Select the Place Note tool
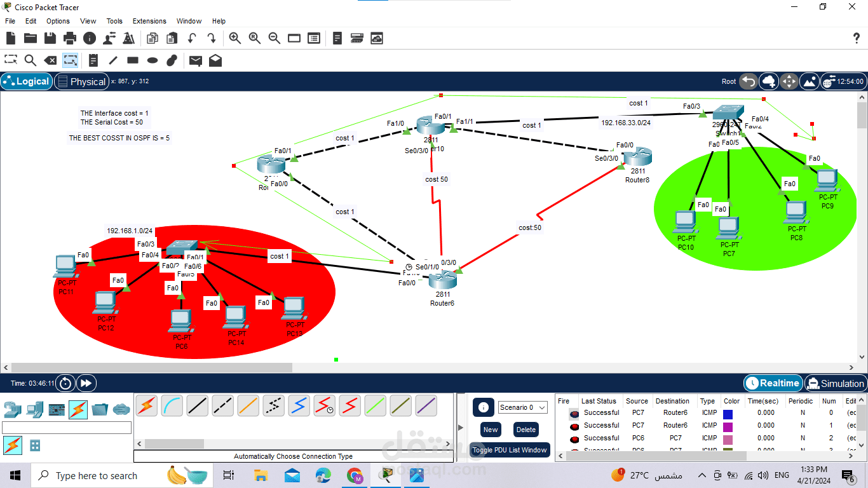868x488 pixels. 93,60
